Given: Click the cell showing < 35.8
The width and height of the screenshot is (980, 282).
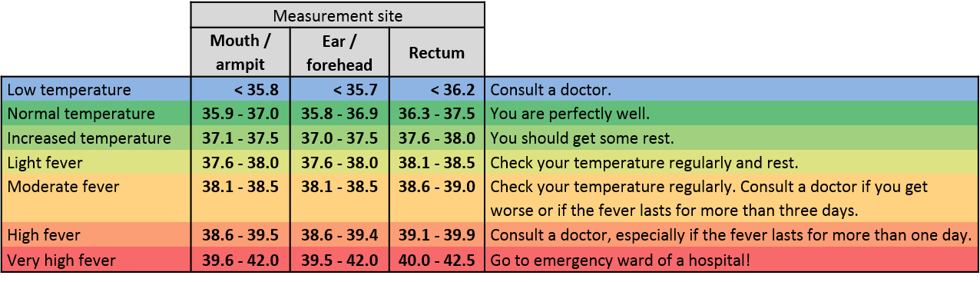Looking at the screenshot, I should click(x=240, y=90).
